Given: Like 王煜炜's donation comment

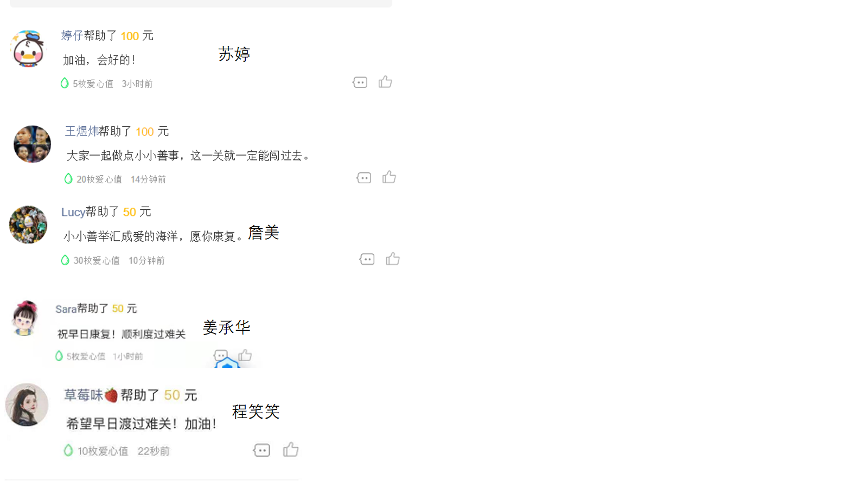Looking at the screenshot, I should coord(389,177).
